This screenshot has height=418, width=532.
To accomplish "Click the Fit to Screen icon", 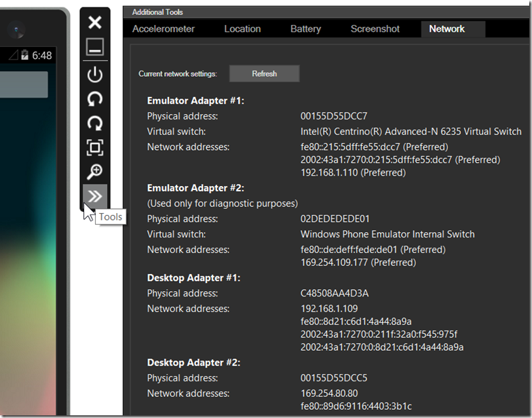I will coord(95,147).
